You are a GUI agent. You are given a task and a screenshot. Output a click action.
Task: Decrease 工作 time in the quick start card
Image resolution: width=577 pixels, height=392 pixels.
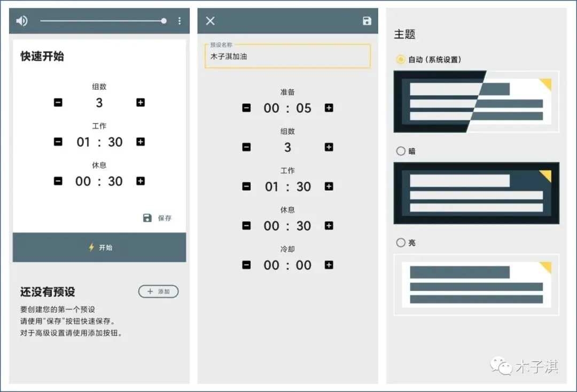[58, 142]
